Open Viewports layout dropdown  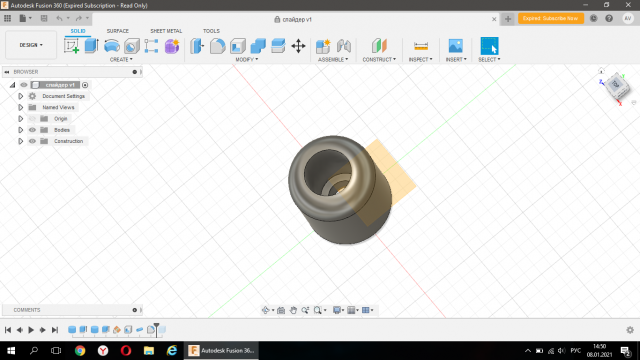pyautogui.click(x=368, y=310)
